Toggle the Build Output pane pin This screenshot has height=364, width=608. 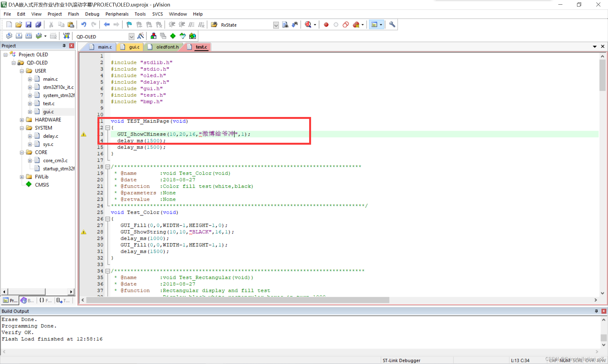596,311
